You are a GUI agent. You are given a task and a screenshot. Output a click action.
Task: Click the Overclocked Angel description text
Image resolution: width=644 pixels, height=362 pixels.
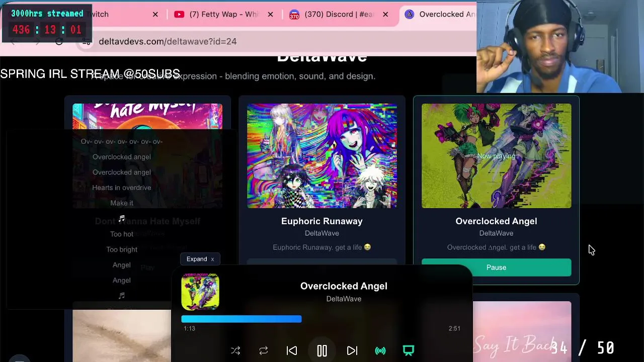(x=496, y=247)
